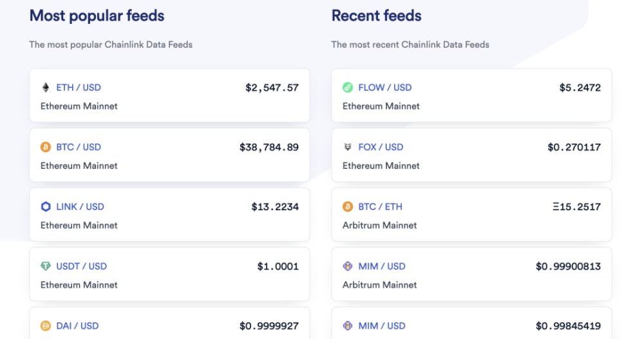The width and height of the screenshot is (644, 339).
Task: Click the Bitcoin icon beside BTC / ETH
Action: click(x=348, y=207)
